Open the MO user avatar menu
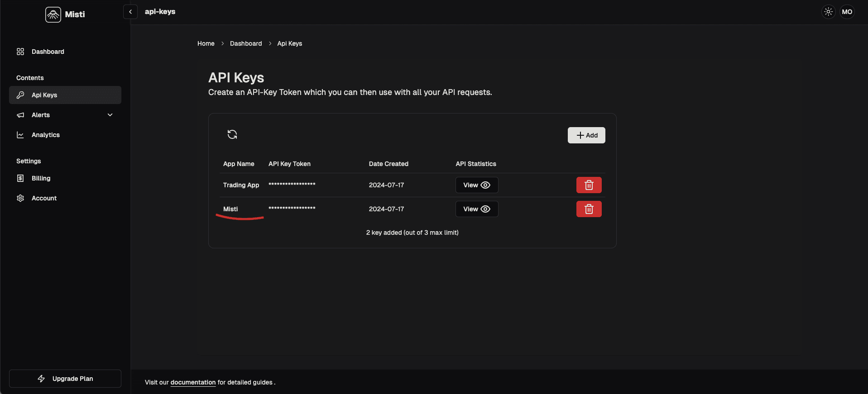The height and width of the screenshot is (394, 868). point(847,12)
